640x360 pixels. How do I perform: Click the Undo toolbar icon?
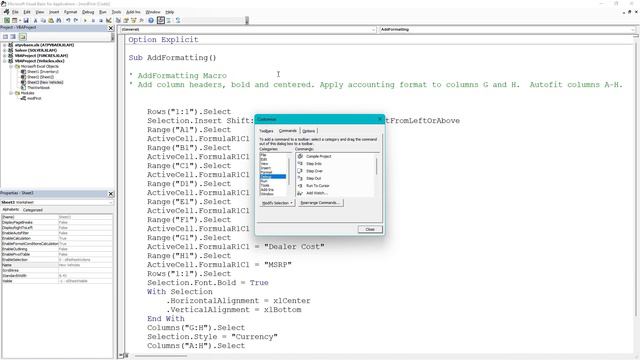(68, 20)
